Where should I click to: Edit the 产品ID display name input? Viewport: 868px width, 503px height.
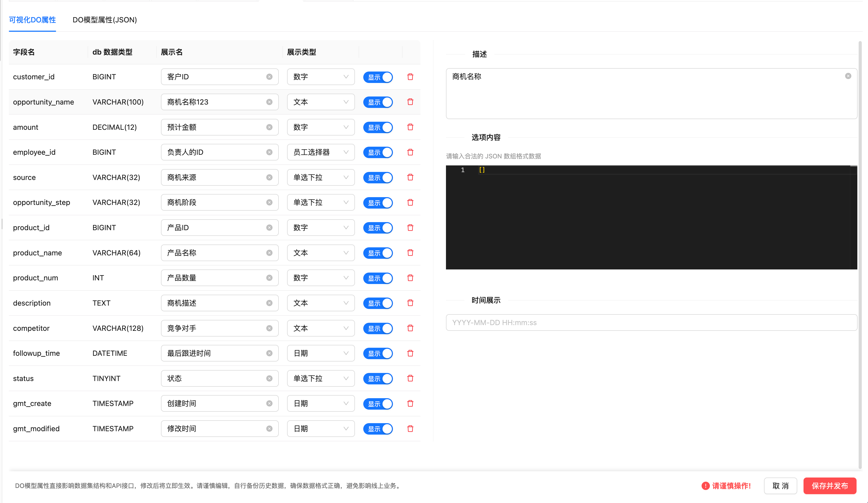(220, 228)
